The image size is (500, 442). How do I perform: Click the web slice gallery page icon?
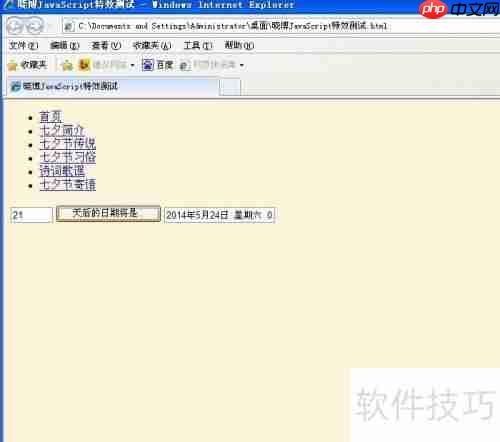pos(185,65)
